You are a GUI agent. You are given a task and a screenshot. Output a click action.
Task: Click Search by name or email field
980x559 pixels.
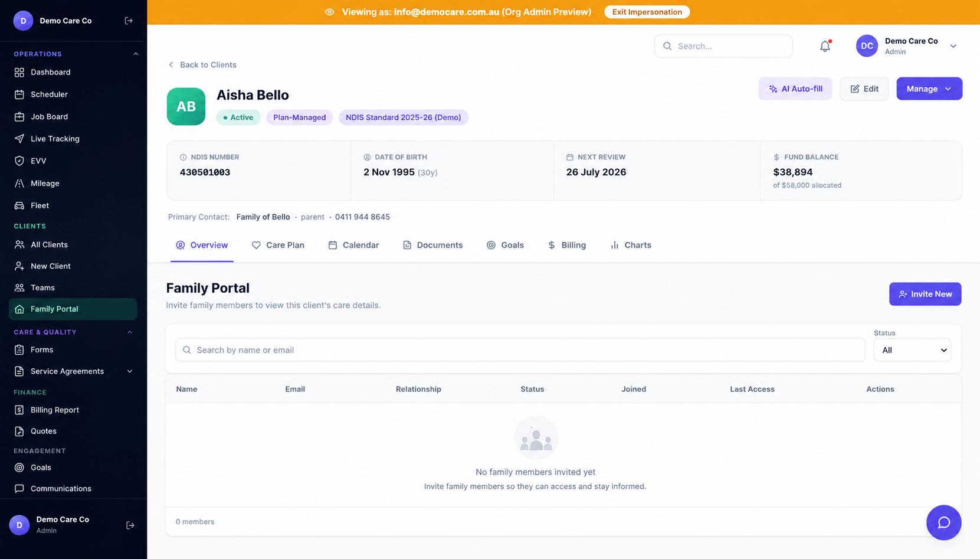520,350
